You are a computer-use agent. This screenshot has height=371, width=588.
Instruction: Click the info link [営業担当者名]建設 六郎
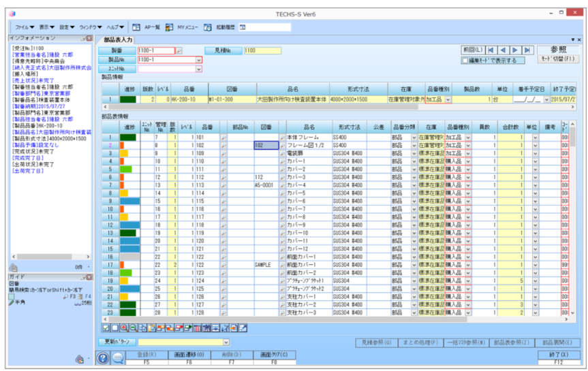tap(42, 54)
